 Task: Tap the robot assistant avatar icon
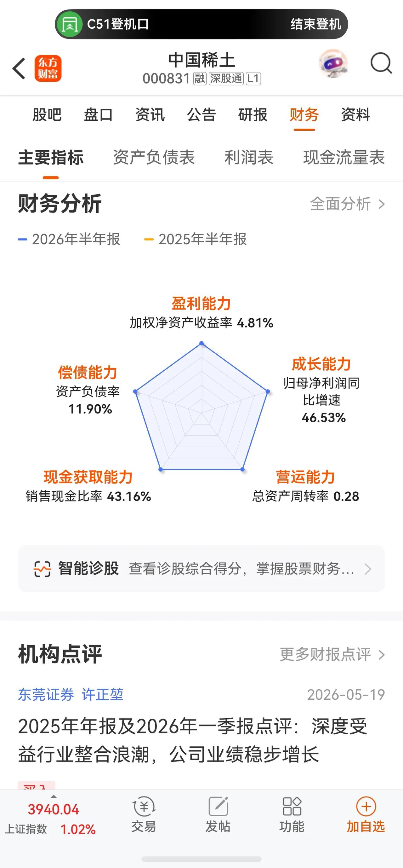tap(333, 64)
